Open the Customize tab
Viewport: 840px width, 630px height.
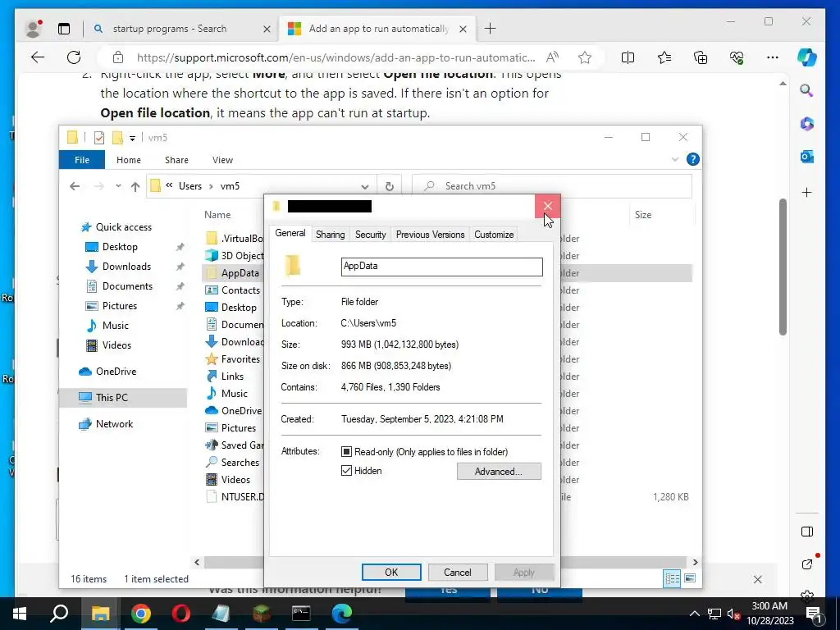pos(494,235)
